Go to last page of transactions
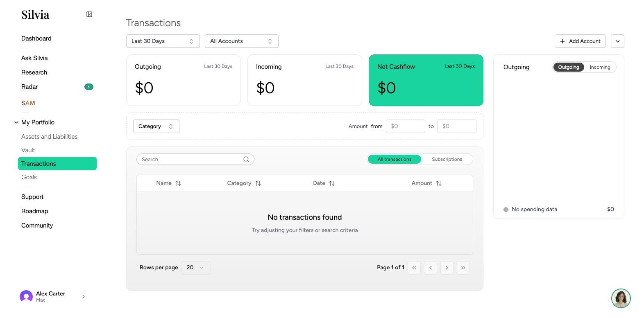Image resolution: width=644 pixels, height=318 pixels. click(463, 268)
